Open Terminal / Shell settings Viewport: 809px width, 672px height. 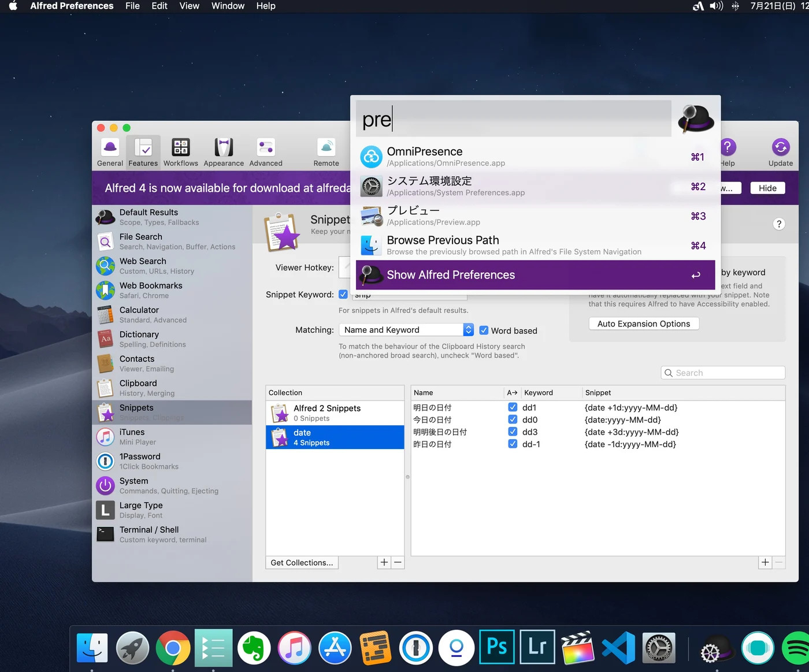click(x=172, y=534)
